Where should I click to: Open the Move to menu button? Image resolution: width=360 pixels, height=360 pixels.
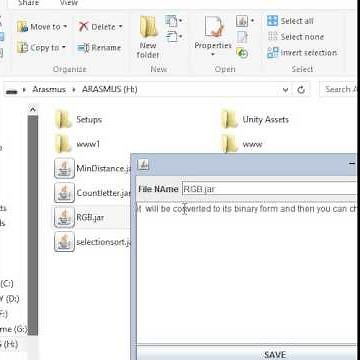click(42, 27)
